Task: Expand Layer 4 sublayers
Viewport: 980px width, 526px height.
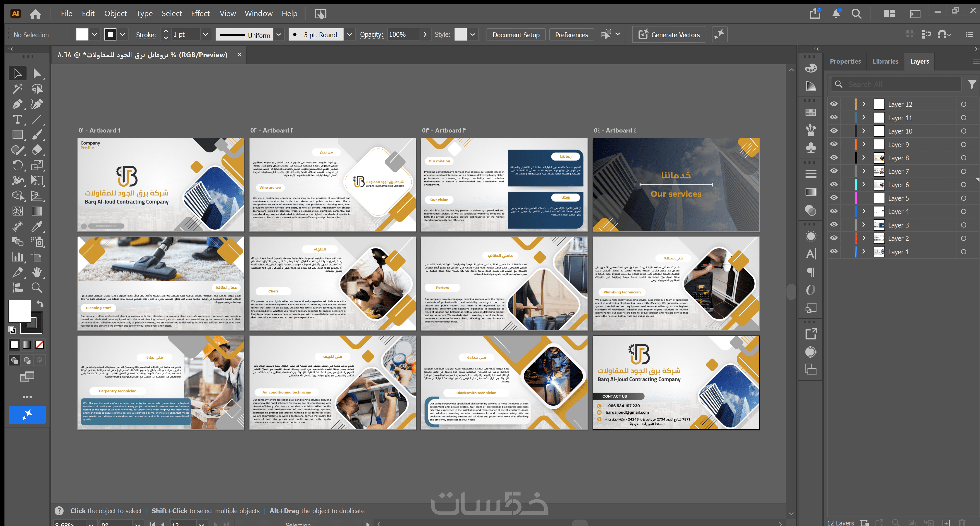Action: click(x=864, y=211)
